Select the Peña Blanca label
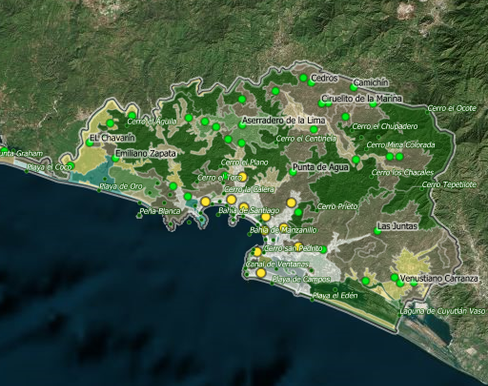This screenshot has height=386, width=488. [160, 211]
